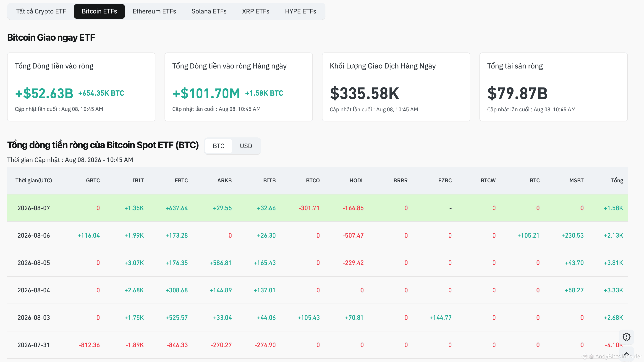This screenshot has height=362, width=644.
Task: Switch flow unit to BTC
Action: coord(218,146)
